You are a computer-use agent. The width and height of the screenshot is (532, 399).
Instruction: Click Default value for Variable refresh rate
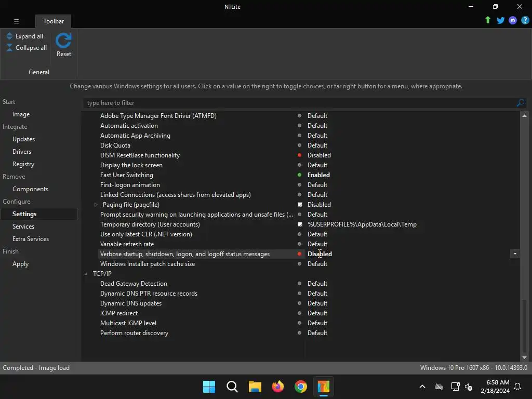click(317, 244)
